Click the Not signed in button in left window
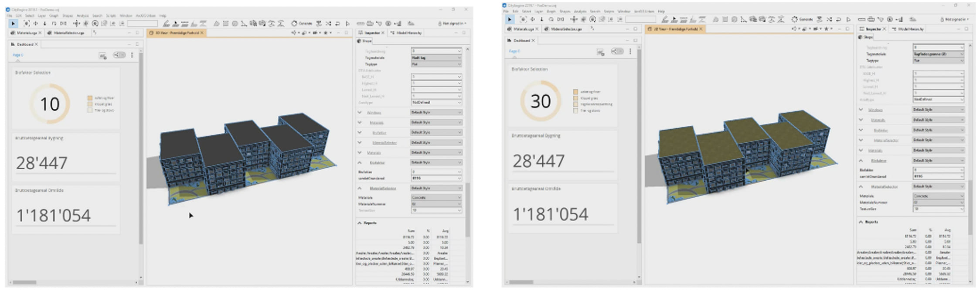980x296 pixels. click(x=453, y=24)
